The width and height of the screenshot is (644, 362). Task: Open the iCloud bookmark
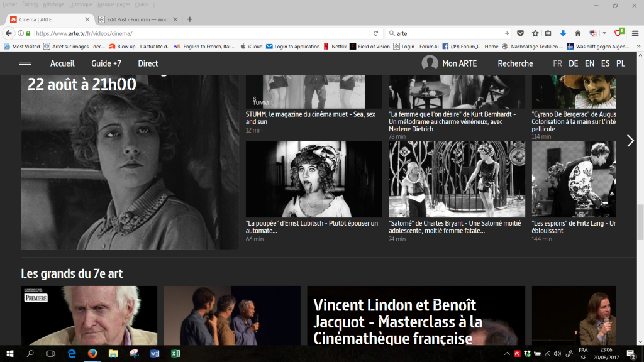251,47
